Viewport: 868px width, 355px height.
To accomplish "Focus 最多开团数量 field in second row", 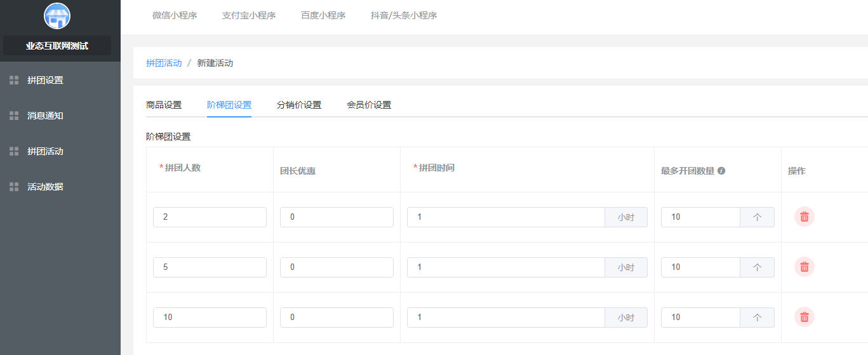I will 700,267.
